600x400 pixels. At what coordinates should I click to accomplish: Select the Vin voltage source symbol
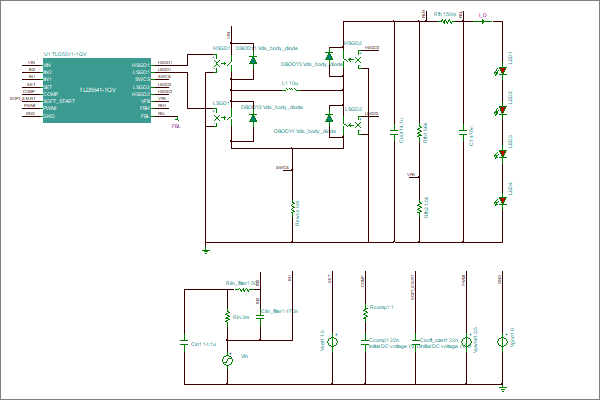[227, 360]
